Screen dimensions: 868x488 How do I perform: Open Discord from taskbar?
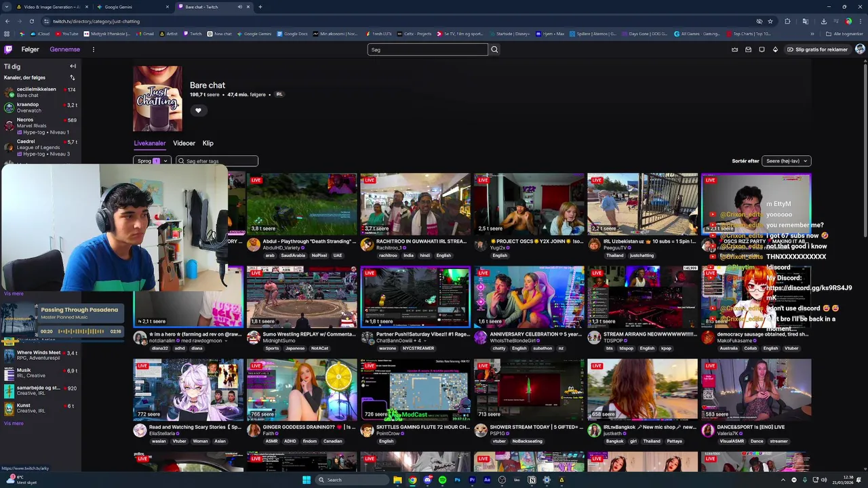pos(427,480)
